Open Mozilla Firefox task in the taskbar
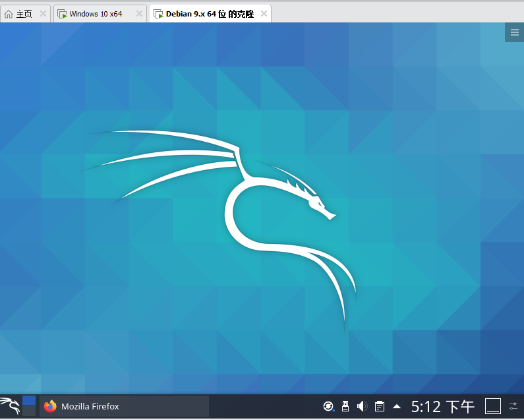The width and height of the screenshot is (524, 420). click(x=125, y=406)
